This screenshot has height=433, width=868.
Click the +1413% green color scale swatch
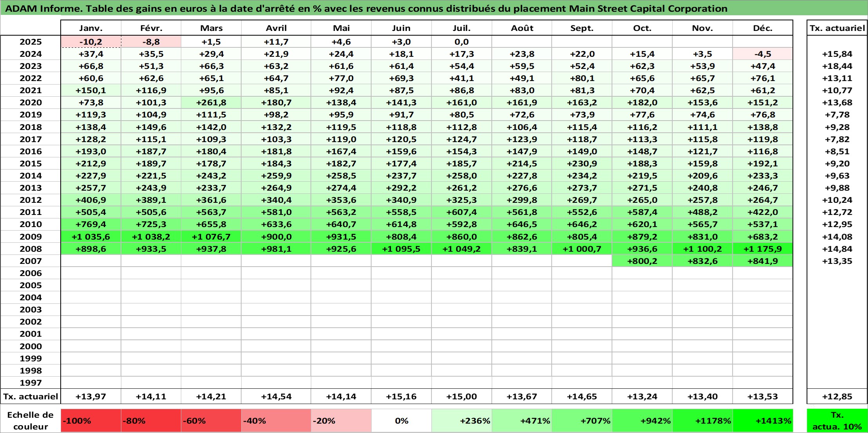point(763,421)
